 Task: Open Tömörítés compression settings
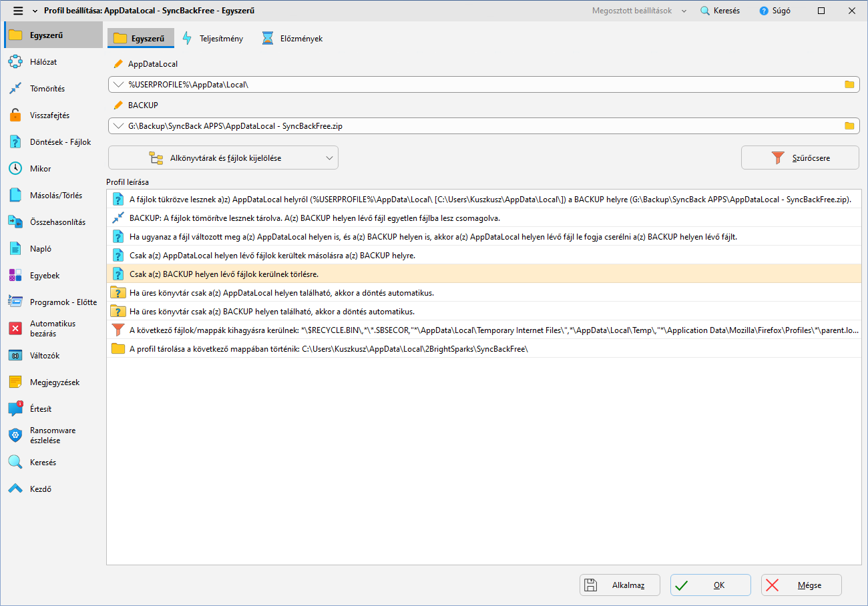53,89
